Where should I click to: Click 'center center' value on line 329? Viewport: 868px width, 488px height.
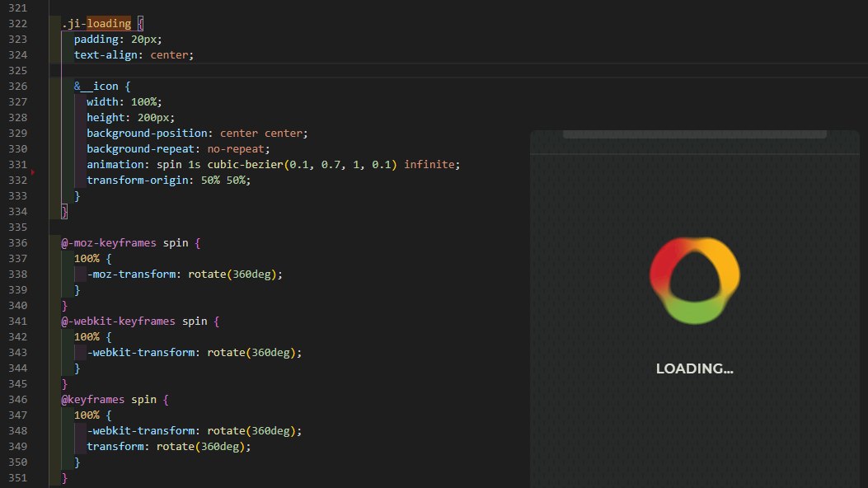261,134
